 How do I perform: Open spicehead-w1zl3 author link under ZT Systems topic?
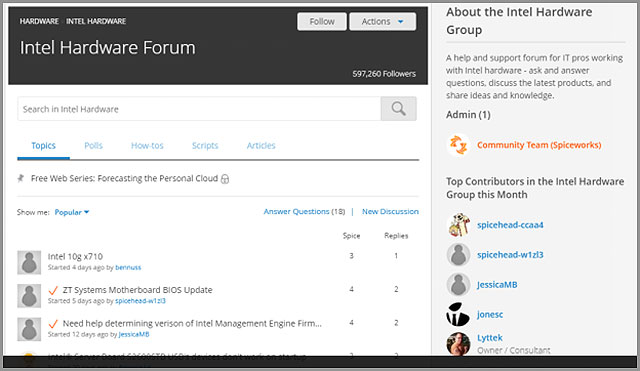coord(140,301)
